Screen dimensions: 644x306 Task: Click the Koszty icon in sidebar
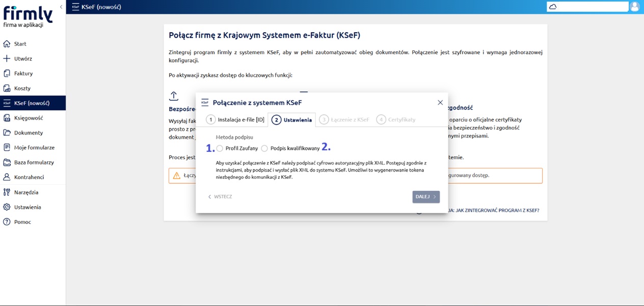7,88
